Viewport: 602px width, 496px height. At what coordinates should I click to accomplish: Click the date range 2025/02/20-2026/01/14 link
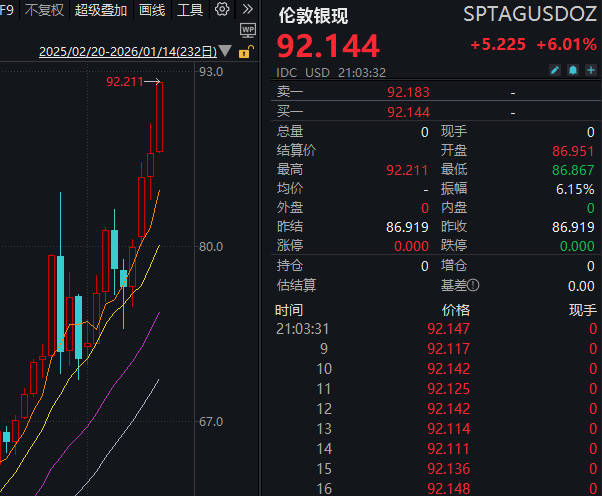[x=126, y=51]
